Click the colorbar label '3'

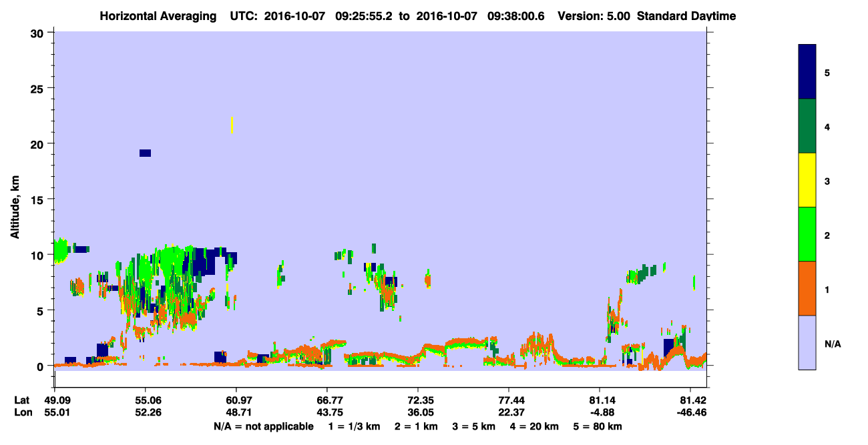pyautogui.click(x=827, y=180)
